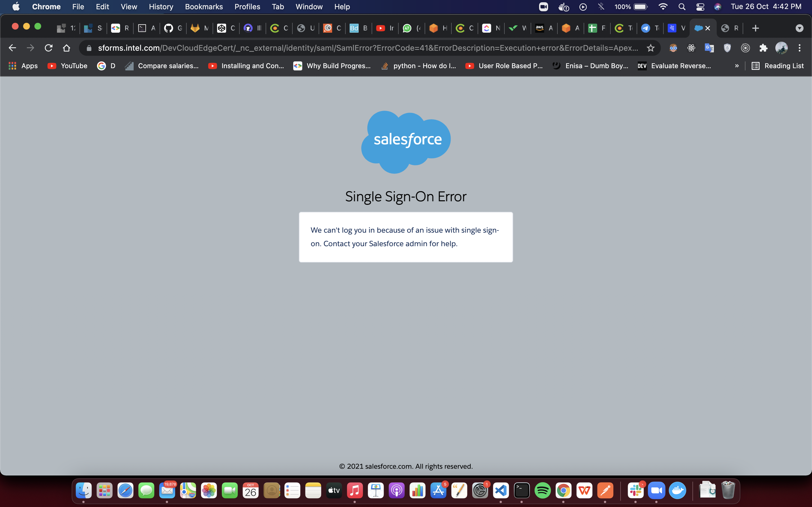Viewport: 812px width, 507px height.
Task: Open the tab search down arrow
Action: 800,28
